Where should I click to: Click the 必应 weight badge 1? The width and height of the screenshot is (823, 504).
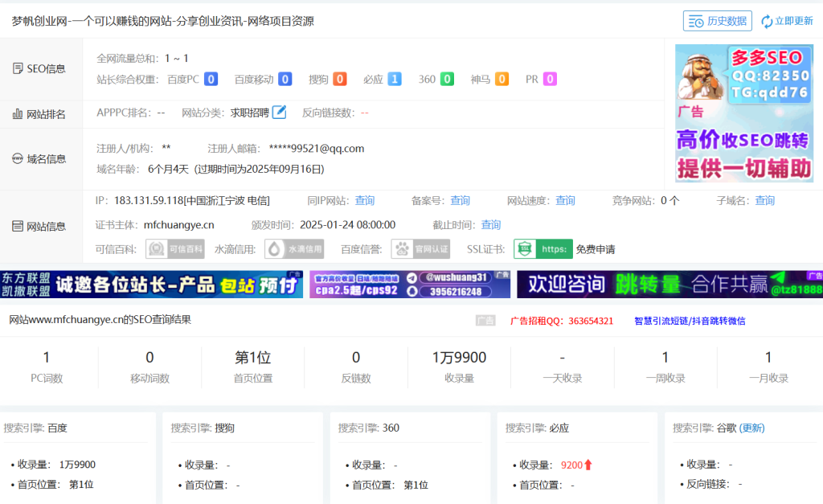click(x=395, y=80)
